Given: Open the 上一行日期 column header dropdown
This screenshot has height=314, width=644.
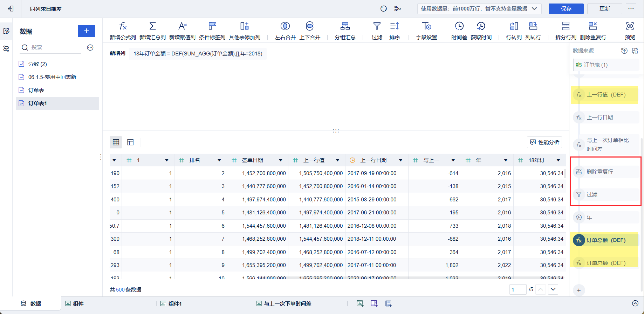Looking at the screenshot, I should point(400,160).
